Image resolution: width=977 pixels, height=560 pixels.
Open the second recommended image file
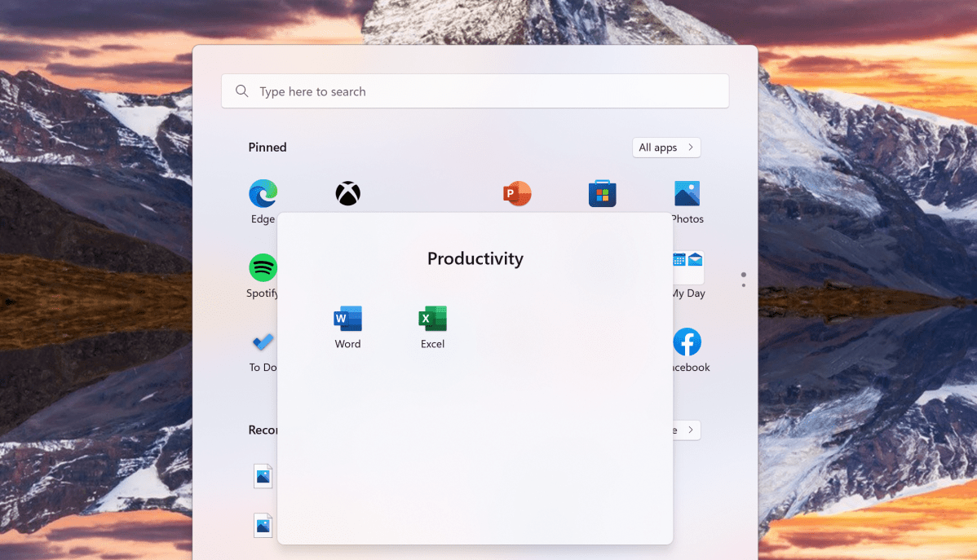[263, 525]
